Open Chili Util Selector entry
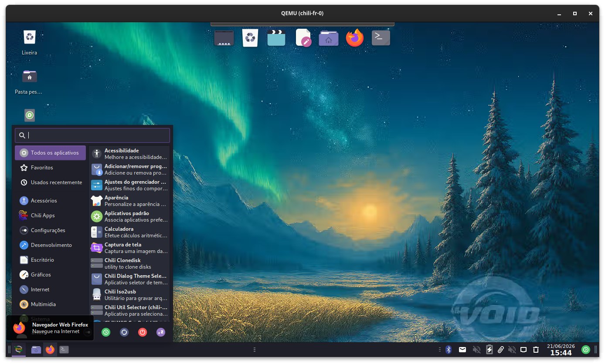This screenshot has width=605, height=364. tap(129, 310)
